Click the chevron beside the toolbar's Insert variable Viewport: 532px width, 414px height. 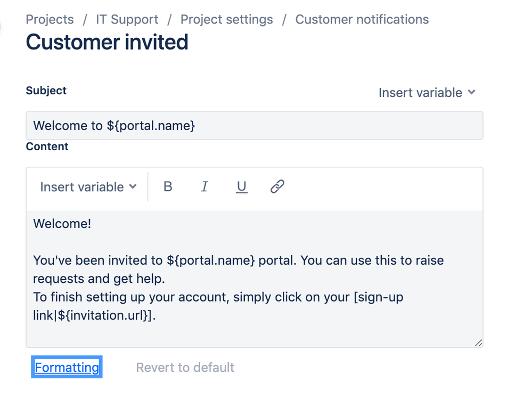tap(133, 186)
